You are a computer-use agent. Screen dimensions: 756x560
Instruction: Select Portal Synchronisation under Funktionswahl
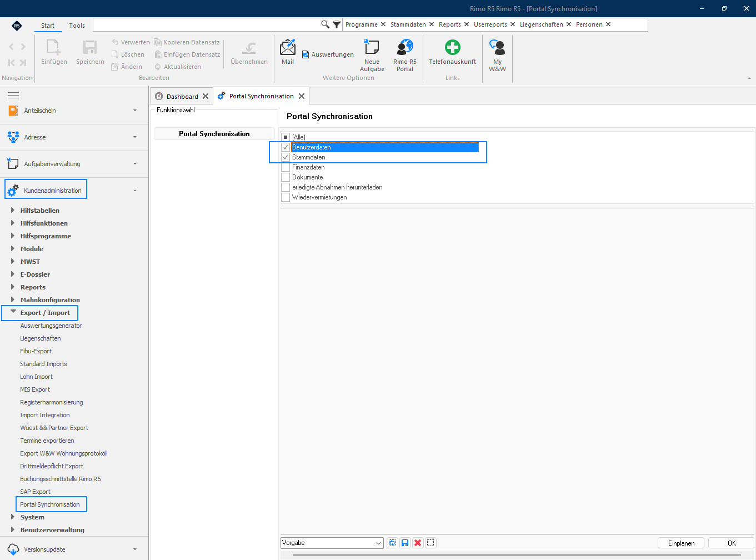click(x=214, y=134)
